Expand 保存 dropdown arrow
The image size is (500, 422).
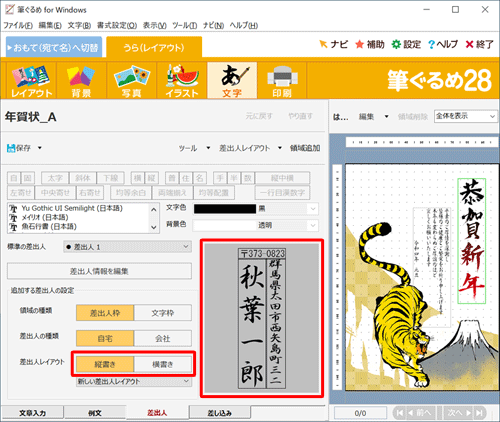click(40, 148)
